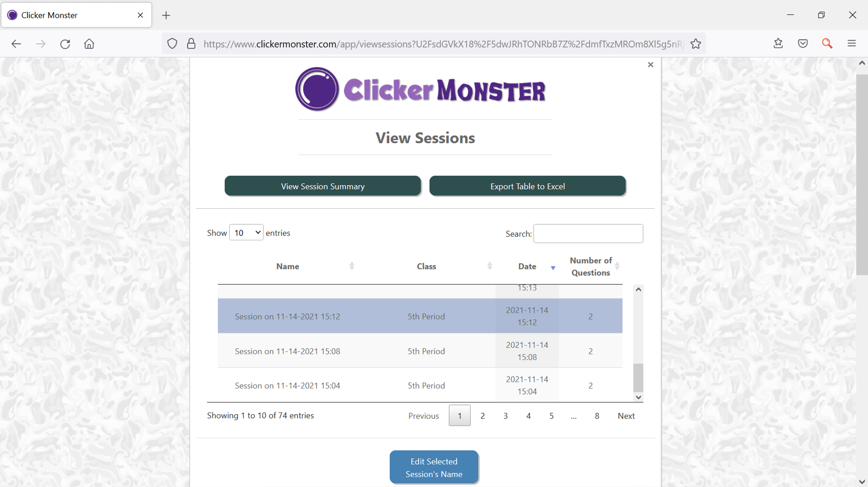Click the View Session Summary button
This screenshot has width=868, height=487.
[323, 186]
